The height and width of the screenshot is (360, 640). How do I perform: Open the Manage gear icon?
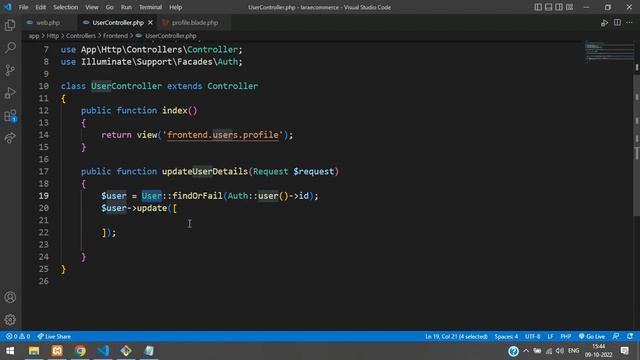tap(10, 320)
